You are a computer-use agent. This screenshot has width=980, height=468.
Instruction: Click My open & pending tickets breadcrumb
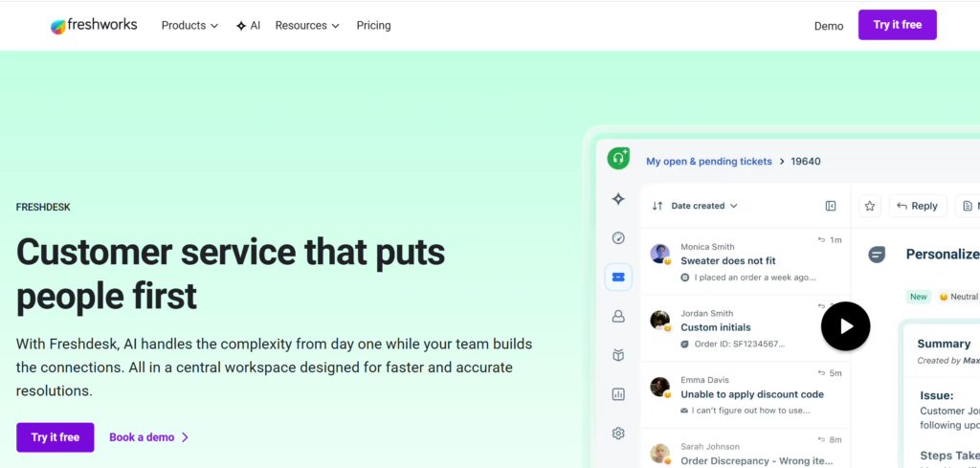709,161
